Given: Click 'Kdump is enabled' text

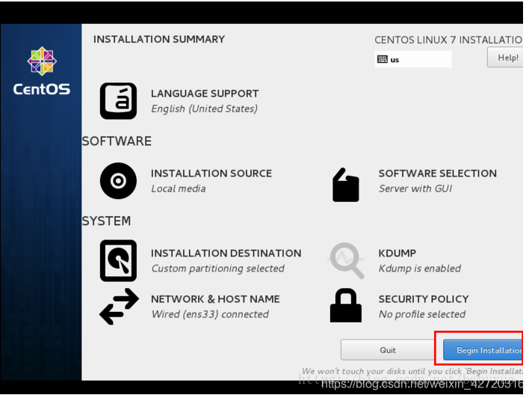Looking at the screenshot, I should (420, 269).
